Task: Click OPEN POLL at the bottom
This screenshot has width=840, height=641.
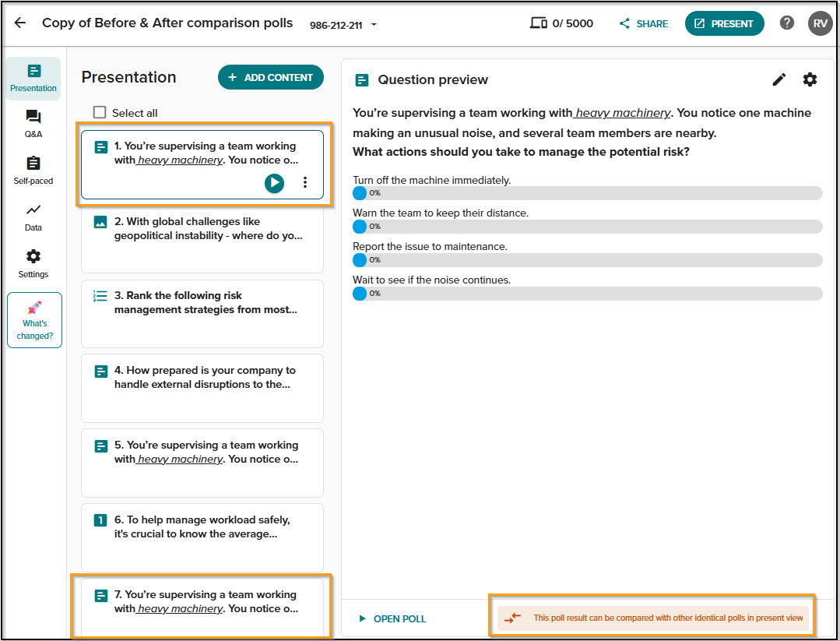Action: tap(392, 618)
